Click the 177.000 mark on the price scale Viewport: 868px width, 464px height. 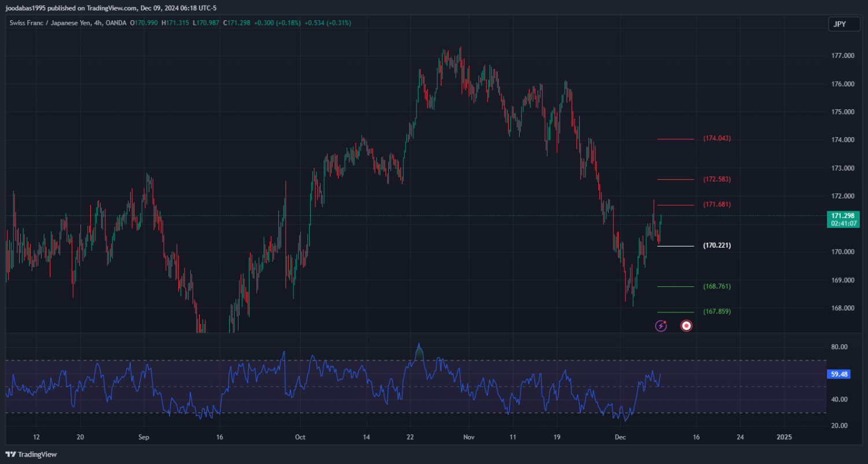tap(843, 56)
